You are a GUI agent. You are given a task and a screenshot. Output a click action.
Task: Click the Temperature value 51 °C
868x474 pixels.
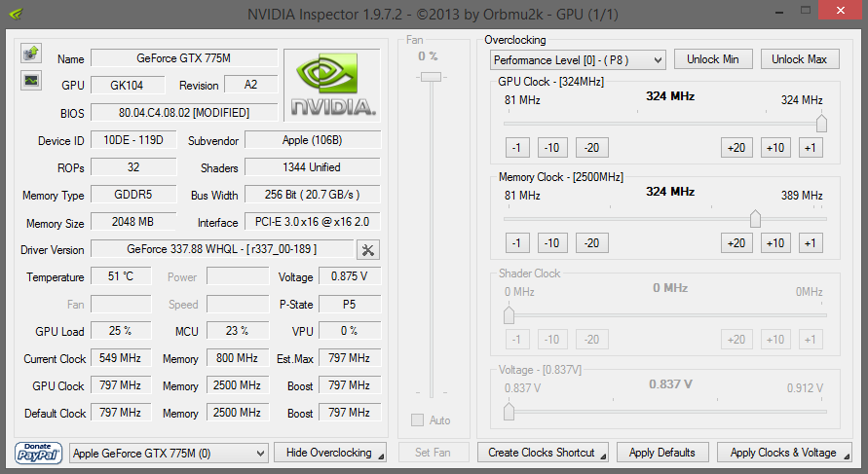pyautogui.click(x=121, y=276)
